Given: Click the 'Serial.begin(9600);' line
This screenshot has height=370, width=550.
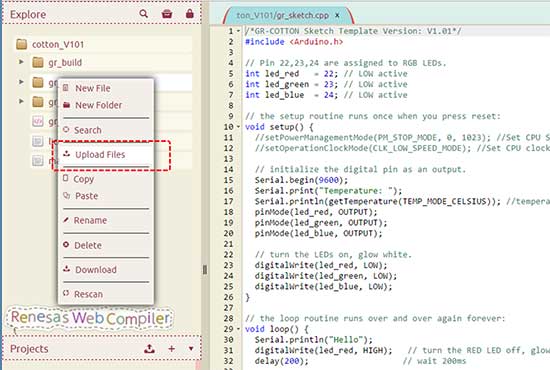Looking at the screenshot, I should point(301,180).
